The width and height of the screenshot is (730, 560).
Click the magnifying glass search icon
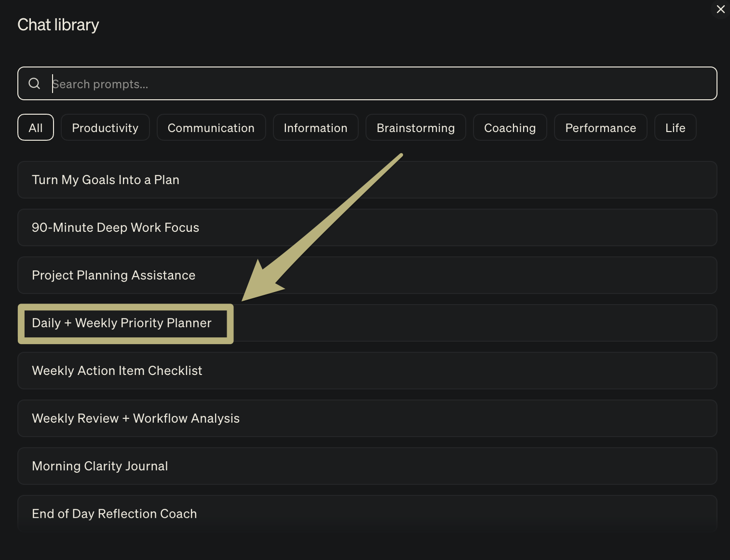click(x=34, y=83)
